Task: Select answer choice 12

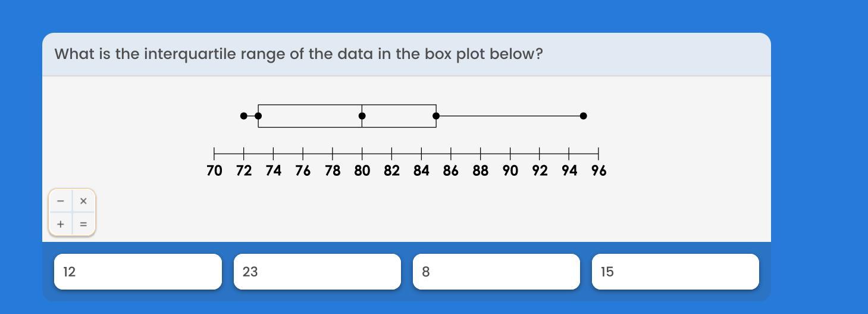Action: (x=138, y=272)
